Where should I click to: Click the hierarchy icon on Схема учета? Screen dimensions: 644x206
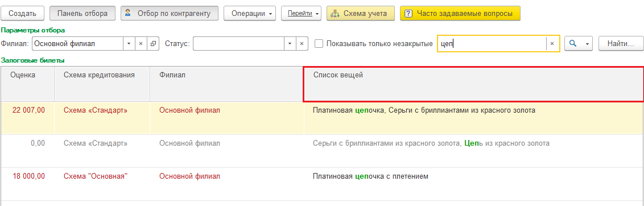tap(336, 13)
